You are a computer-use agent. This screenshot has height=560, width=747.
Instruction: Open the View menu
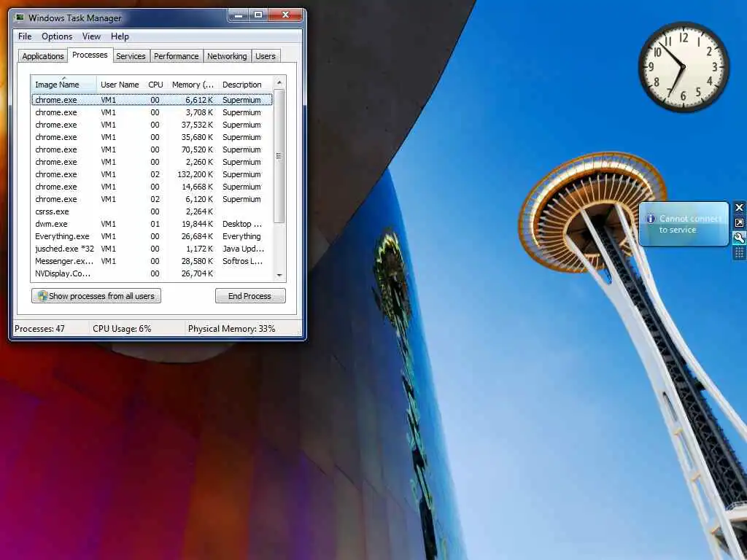click(x=91, y=36)
